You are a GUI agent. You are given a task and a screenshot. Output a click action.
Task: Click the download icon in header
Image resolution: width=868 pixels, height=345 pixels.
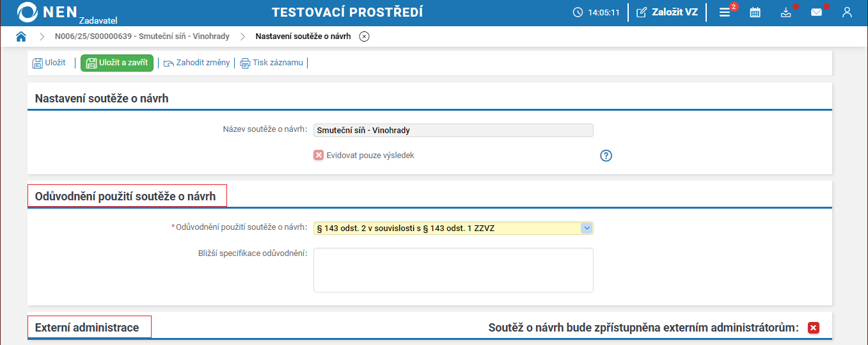(786, 12)
